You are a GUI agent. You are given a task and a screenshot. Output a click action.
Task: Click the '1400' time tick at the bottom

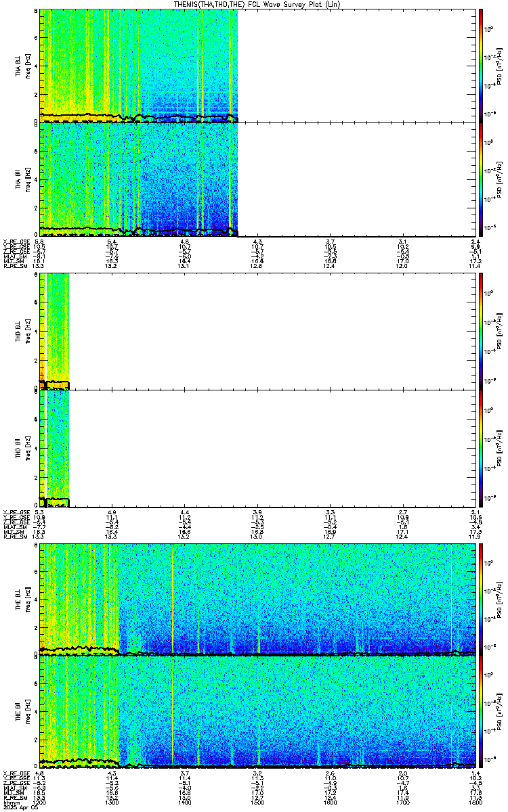click(x=185, y=803)
